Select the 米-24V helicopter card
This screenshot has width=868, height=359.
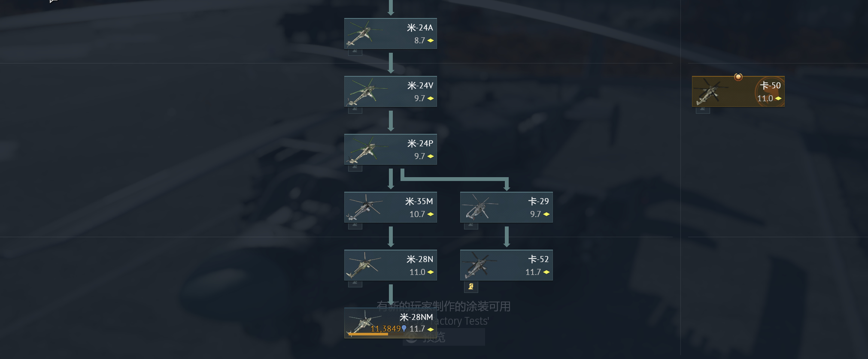pyautogui.click(x=391, y=91)
